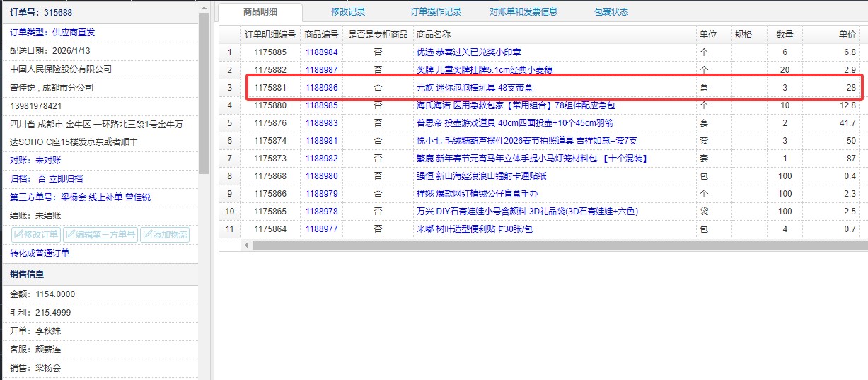The height and width of the screenshot is (380, 868).
Task: Select the 商品明细 tab
Action: [260, 12]
